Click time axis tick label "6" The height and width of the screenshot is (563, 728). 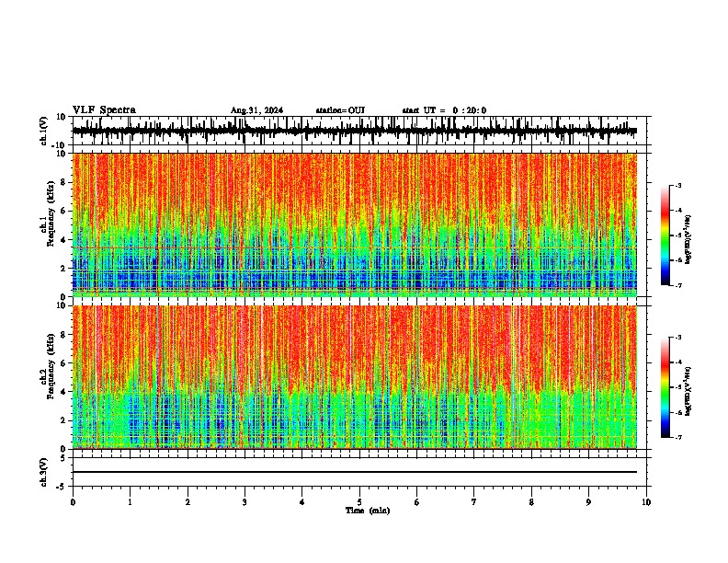417,502
